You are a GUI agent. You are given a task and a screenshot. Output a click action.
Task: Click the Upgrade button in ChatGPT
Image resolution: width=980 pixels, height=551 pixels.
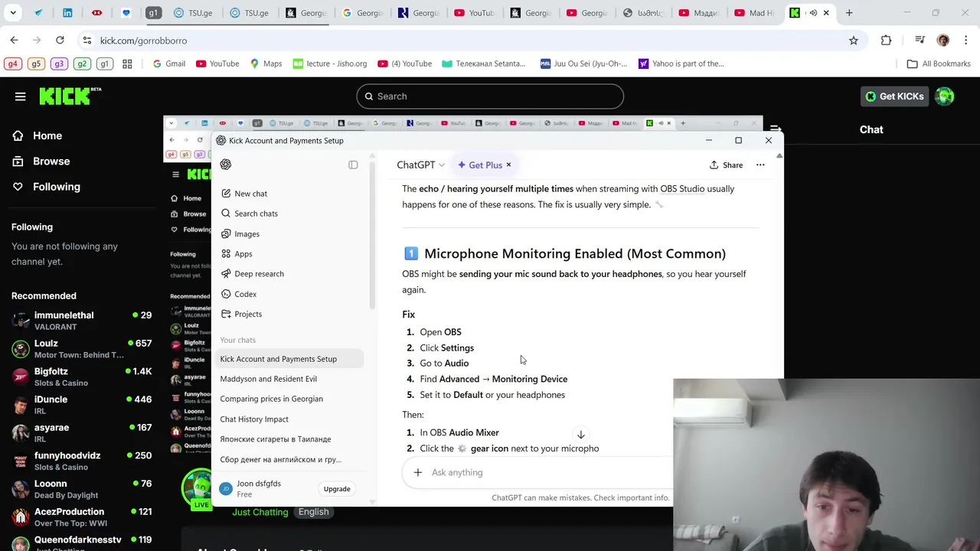(337, 489)
